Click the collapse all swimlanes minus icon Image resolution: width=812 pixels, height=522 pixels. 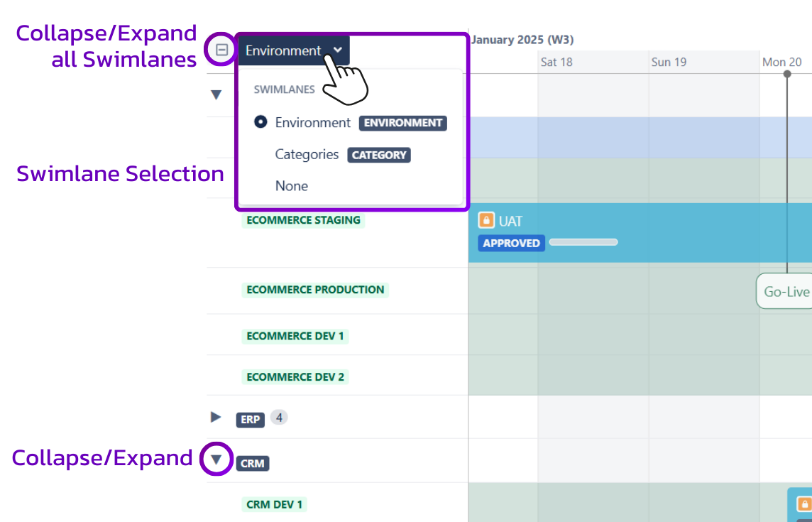click(222, 50)
